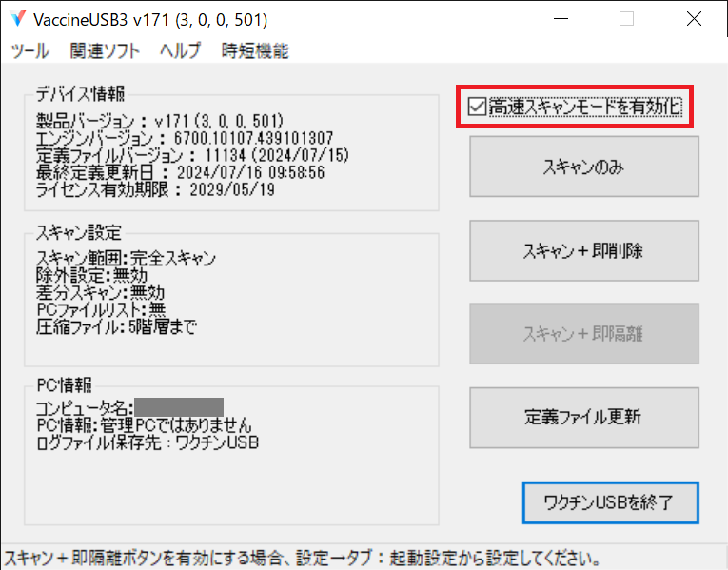This screenshot has width=728, height=570.
Task: Close the VaccineUSB3 window
Action: coord(694,19)
